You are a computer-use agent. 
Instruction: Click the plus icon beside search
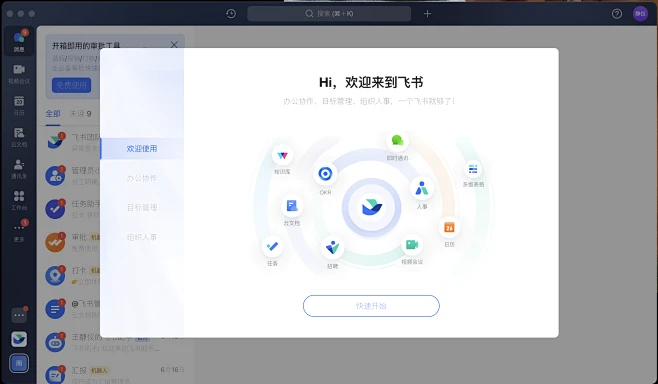[427, 14]
